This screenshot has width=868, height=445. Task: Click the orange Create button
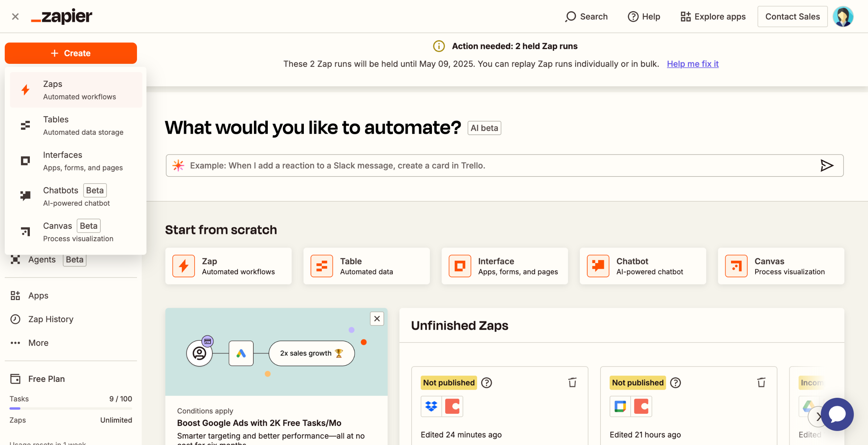click(71, 53)
